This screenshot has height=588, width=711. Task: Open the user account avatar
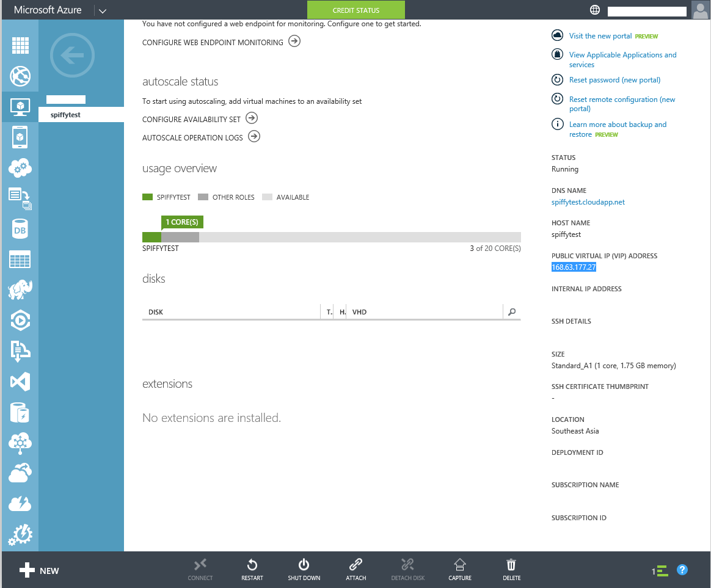[699, 10]
